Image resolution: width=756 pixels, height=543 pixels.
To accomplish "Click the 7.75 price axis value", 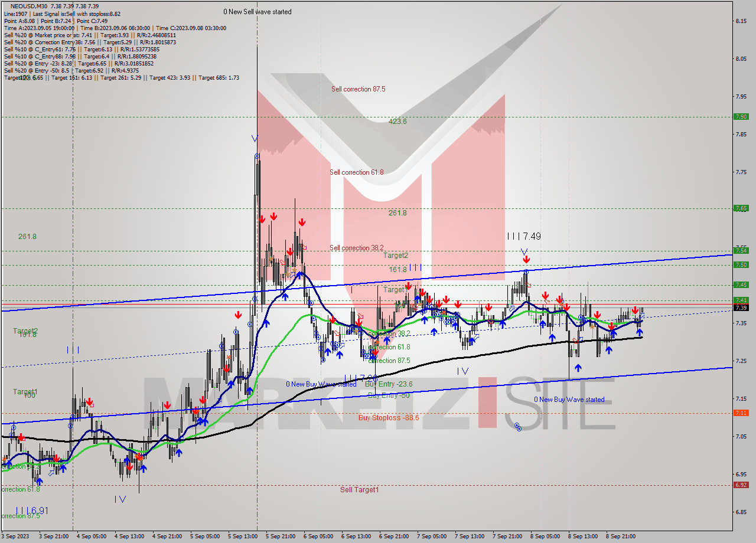I will tap(742, 172).
